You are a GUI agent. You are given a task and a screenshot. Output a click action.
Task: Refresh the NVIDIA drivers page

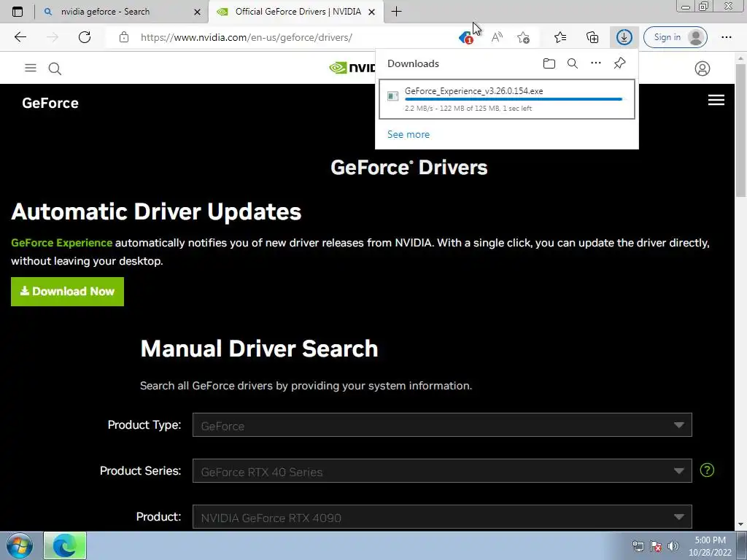(85, 37)
